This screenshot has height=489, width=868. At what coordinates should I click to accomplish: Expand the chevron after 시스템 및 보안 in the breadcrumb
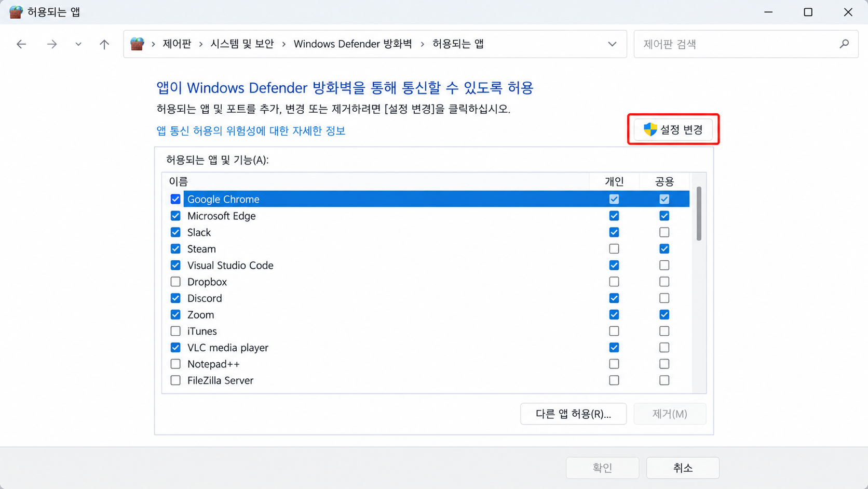coord(284,44)
